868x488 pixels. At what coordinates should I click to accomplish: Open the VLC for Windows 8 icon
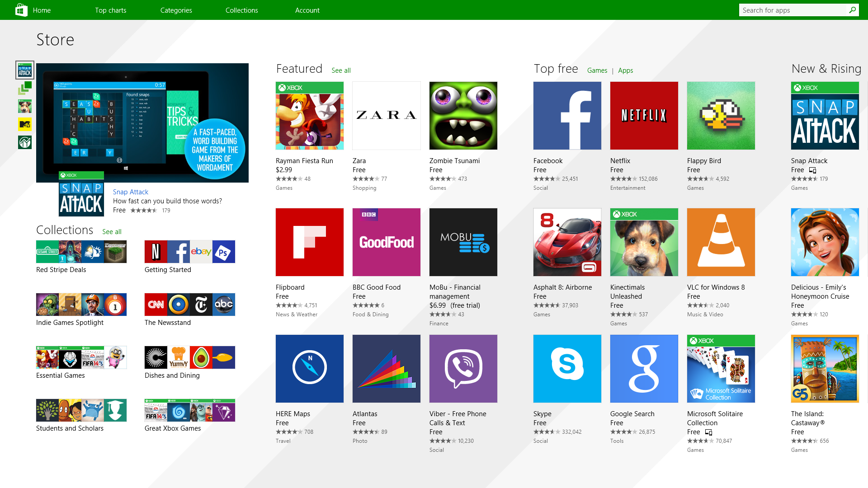click(721, 242)
